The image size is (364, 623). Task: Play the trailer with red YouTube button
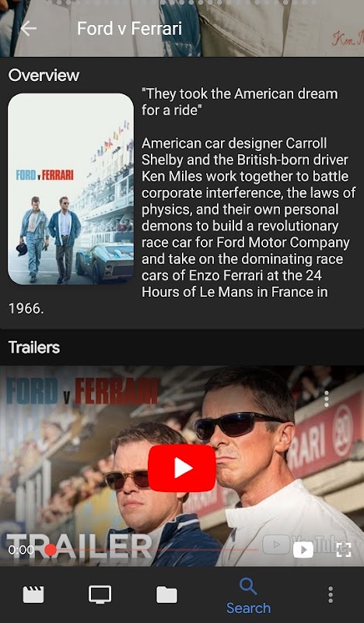[x=182, y=468]
